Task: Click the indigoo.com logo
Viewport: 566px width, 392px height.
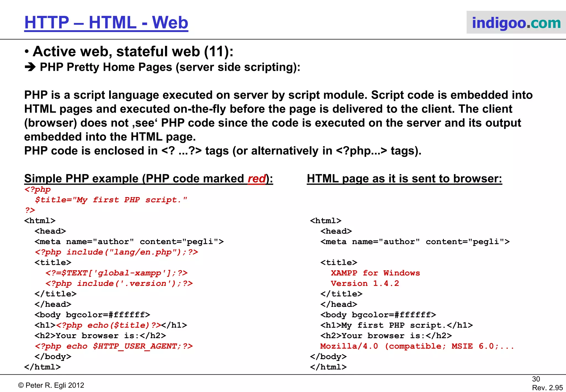Action: pyautogui.click(x=516, y=23)
